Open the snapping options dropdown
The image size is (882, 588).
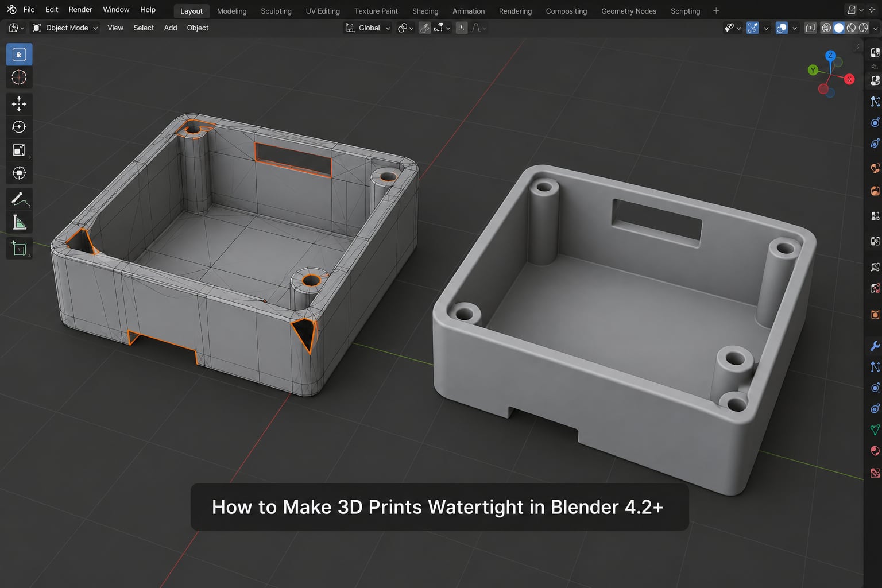pos(443,28)
